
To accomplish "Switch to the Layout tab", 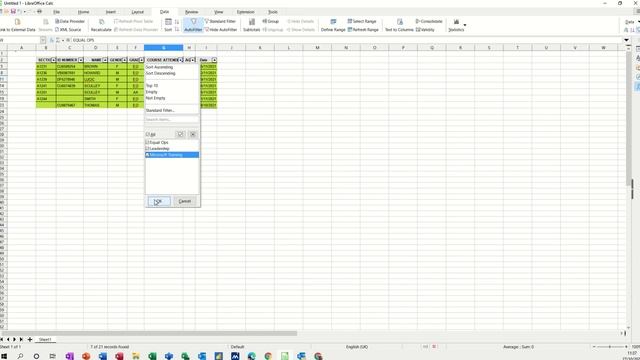I will pos(138,12).
